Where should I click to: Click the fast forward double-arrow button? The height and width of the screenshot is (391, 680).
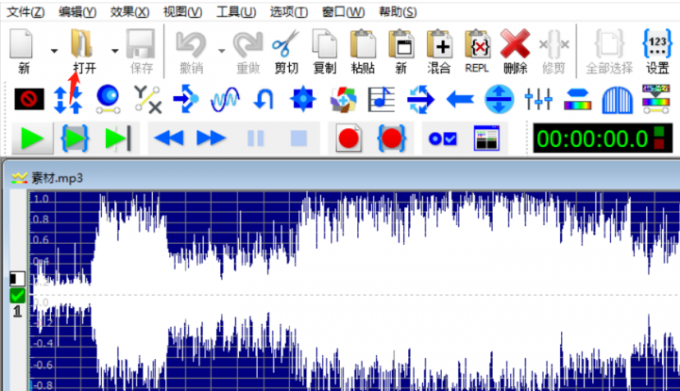pyautogui.click(x=211, y=139)
